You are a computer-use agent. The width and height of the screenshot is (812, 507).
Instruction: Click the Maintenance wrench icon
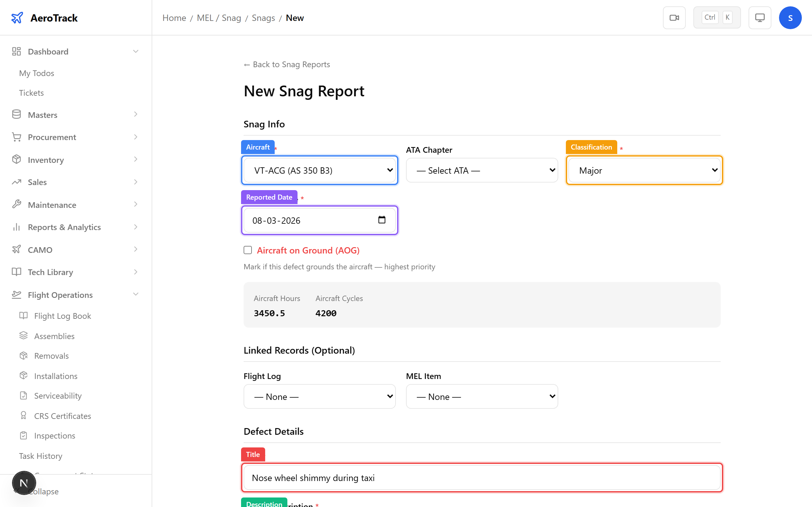pyautogui.click(x=16, y=205)
